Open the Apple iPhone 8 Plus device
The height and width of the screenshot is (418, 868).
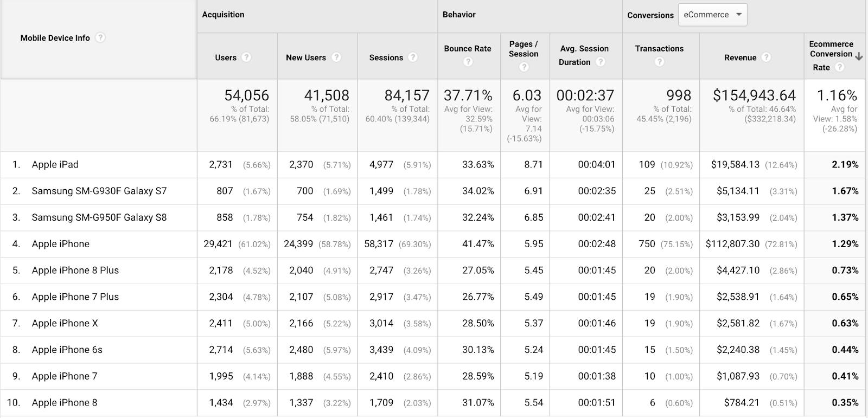75,270
